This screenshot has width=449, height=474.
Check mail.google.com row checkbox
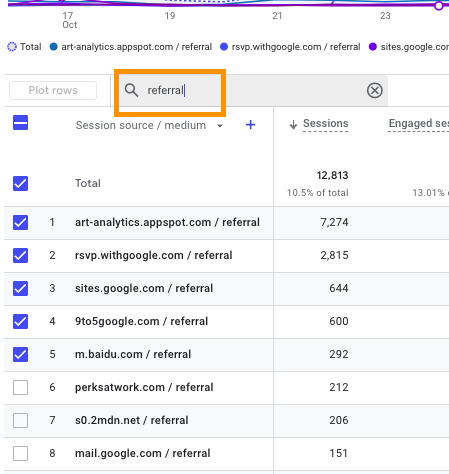(20, 453)
